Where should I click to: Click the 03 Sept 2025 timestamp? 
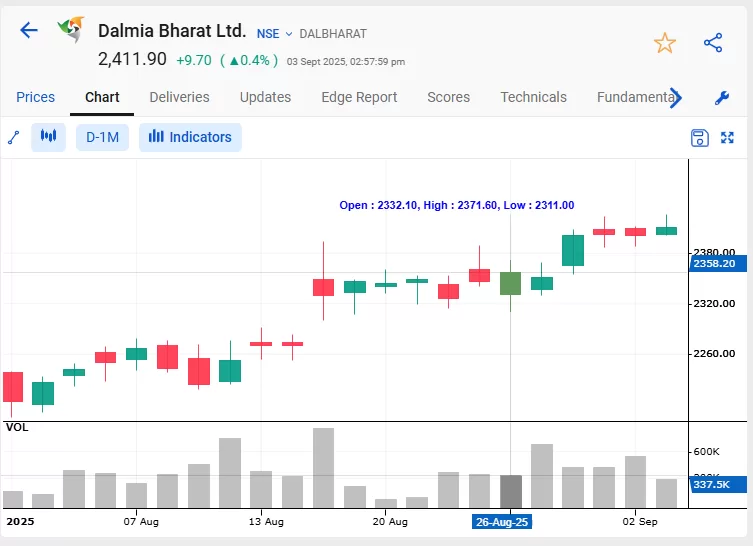(346, 61)
